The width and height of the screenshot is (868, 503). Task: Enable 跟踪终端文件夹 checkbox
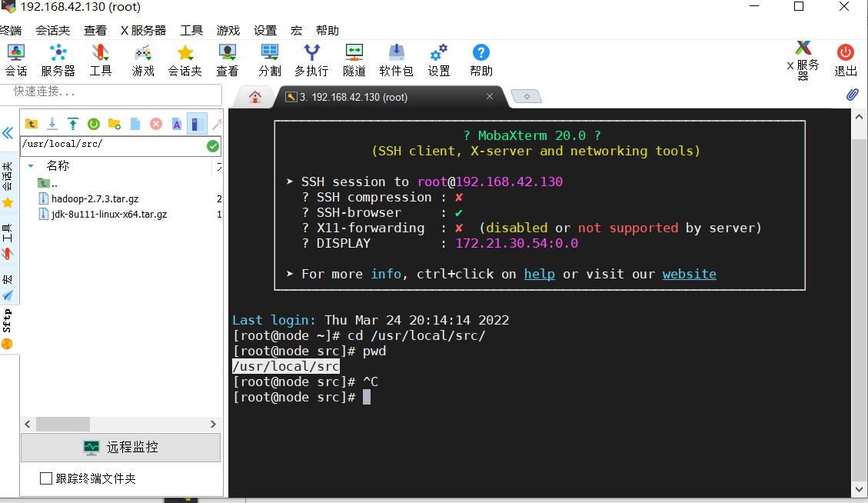click(46, 478)
